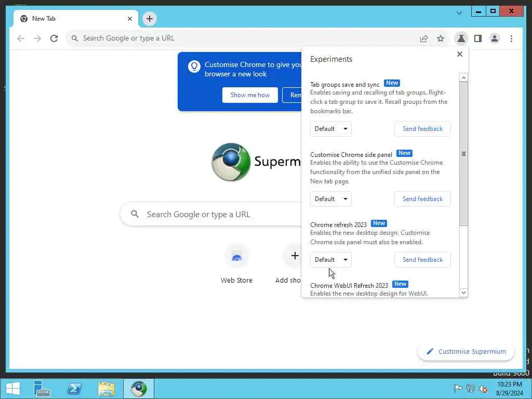Click Customise Supermium button

(x=466, y=352)
